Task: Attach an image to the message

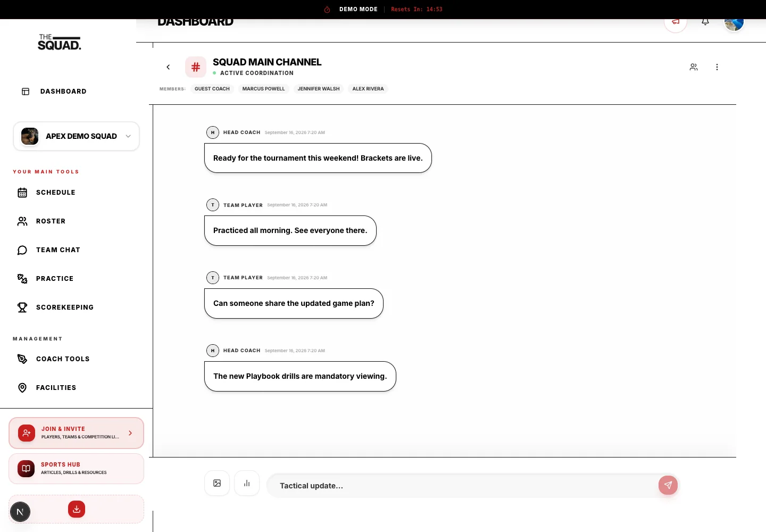Action: 217,483
